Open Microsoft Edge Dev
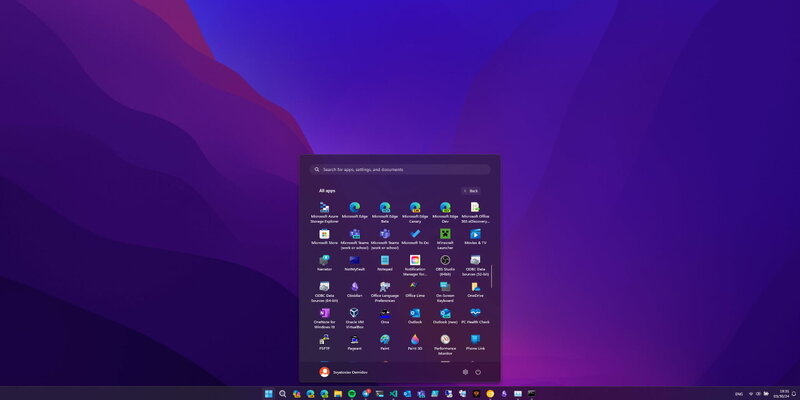800x400 pixels. 445,212
